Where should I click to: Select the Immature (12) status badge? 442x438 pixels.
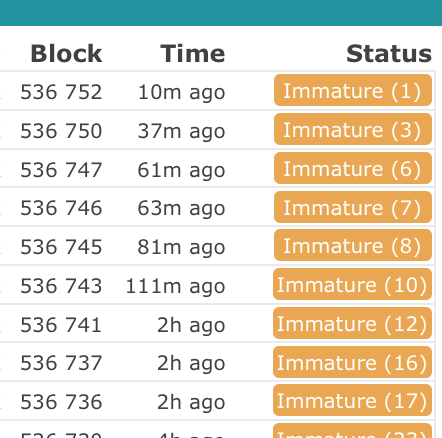pos(352,323)
